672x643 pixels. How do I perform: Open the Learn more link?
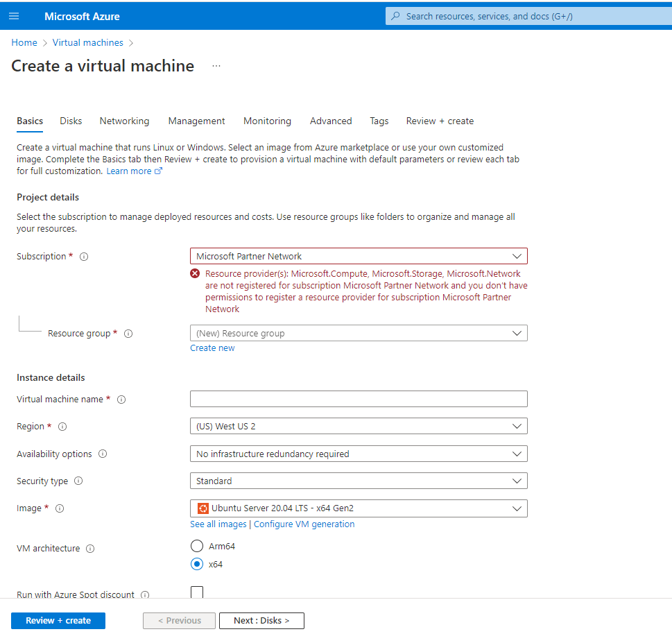(129, 171)
